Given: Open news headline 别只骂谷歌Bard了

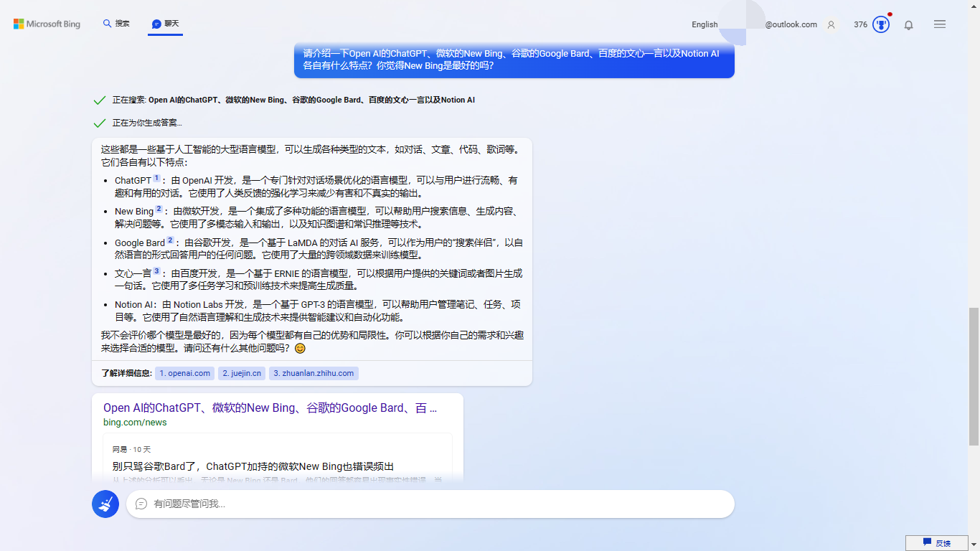Looking at the screenshot, I should (253, 466).
